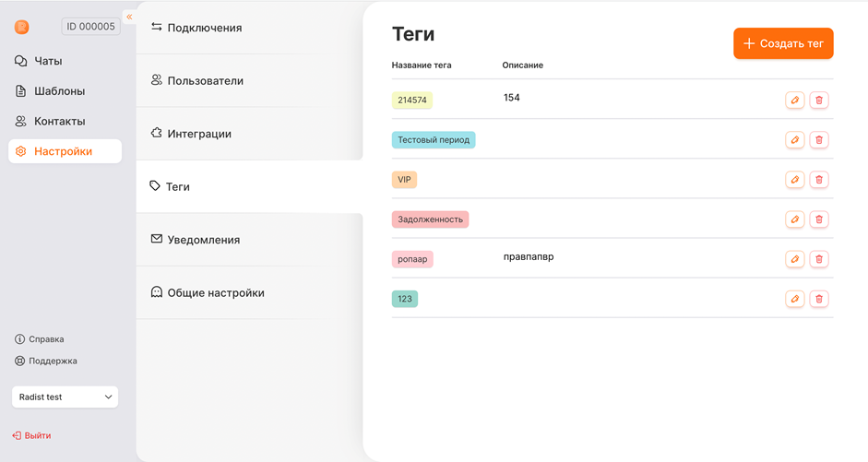Delete the 214574 tag
The image size is (868, 462).
(819, 101)
